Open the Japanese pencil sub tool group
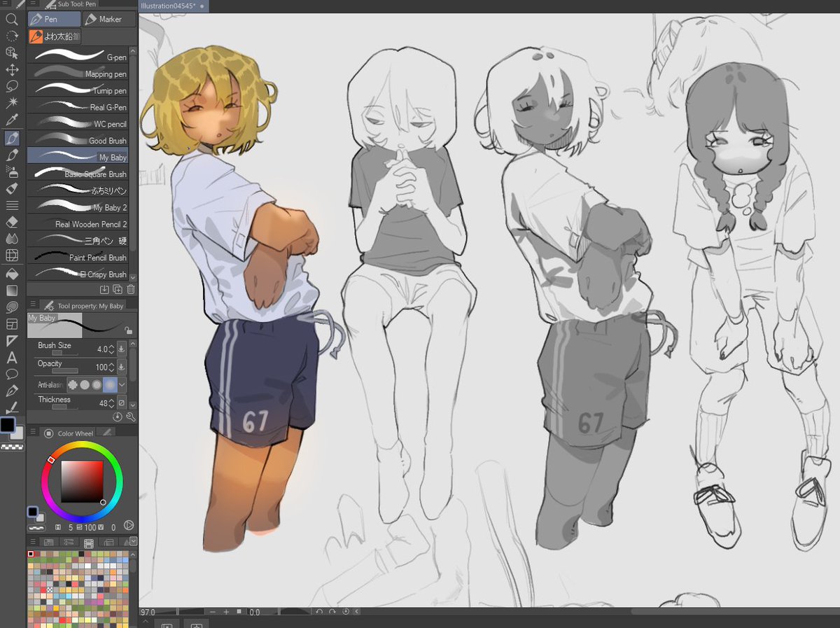This screenshot has height=628, width=840. coord(55,36)
